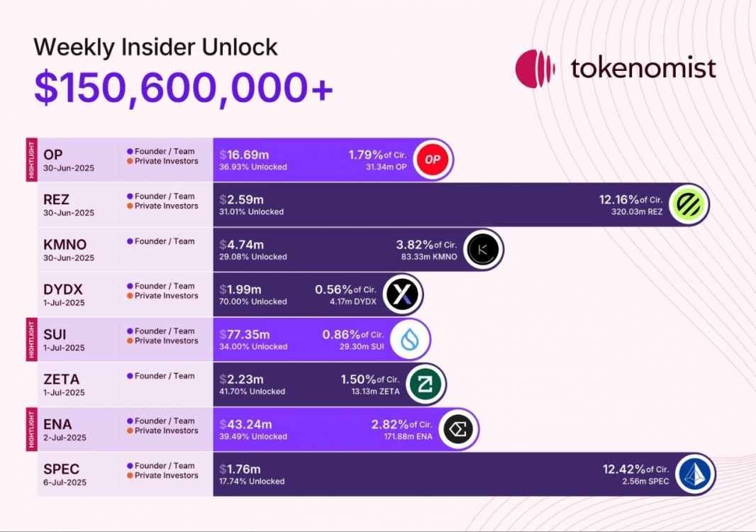Click the OP row HIGHLIGHT tag
Screen dimensions: 756x532
point(30,160)
